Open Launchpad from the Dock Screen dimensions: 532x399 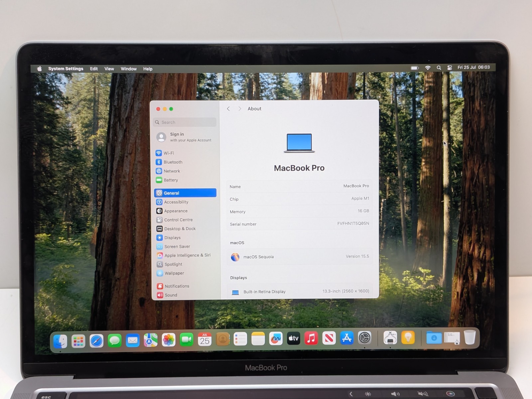pyautogui.click(x=78, y=341)
